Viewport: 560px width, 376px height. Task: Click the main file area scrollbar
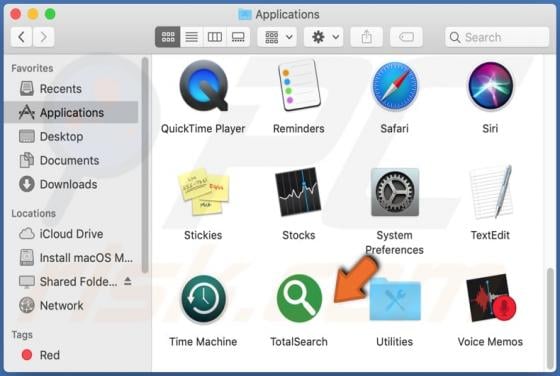click(x=550, y=319)
